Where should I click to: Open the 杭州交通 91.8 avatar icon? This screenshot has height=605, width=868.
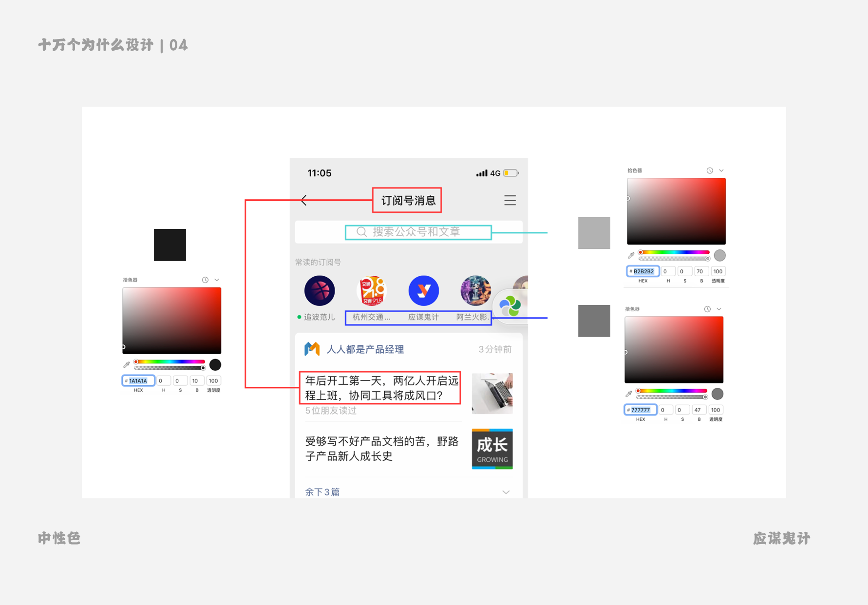pyautogui.click(x=372, y=291)
